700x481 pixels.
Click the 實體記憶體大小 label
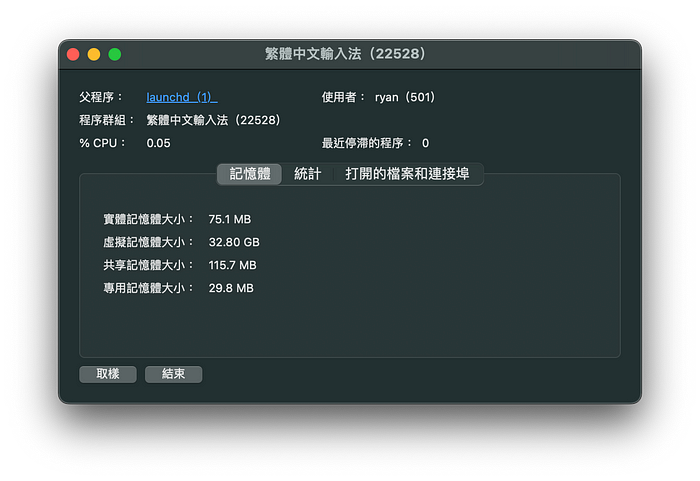click(x=148, y=219)
